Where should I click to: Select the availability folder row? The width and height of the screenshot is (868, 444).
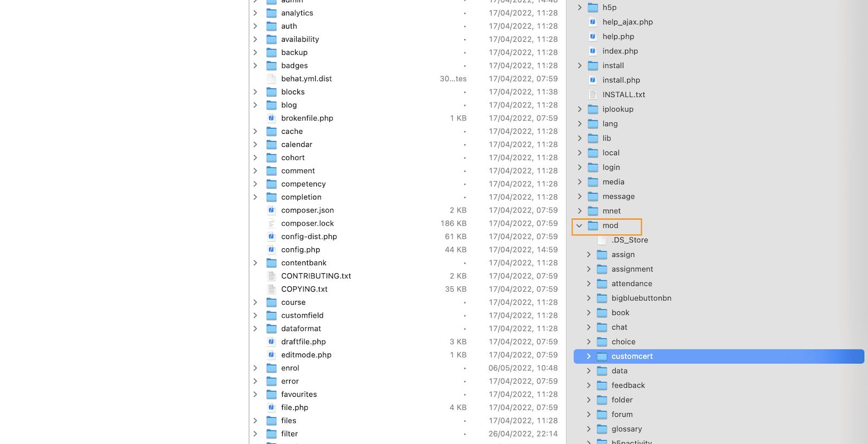pyautogui.click(x=407, y=40)
